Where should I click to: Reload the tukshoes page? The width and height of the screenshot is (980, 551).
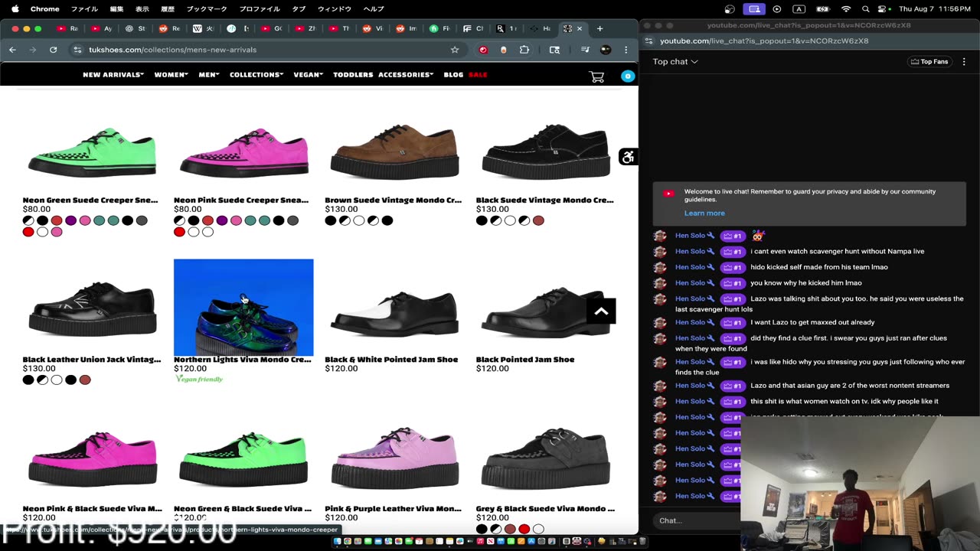tap(53, 50)
